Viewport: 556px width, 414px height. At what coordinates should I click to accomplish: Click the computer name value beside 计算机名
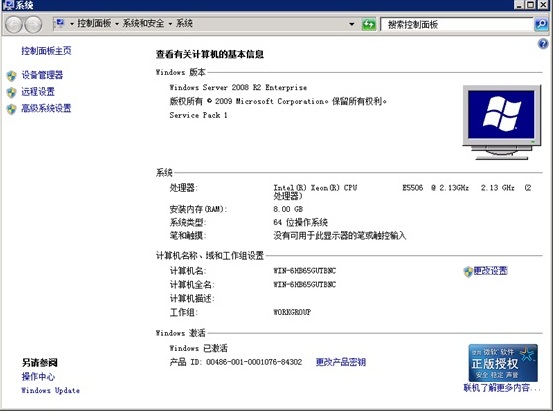click(304, 271)
